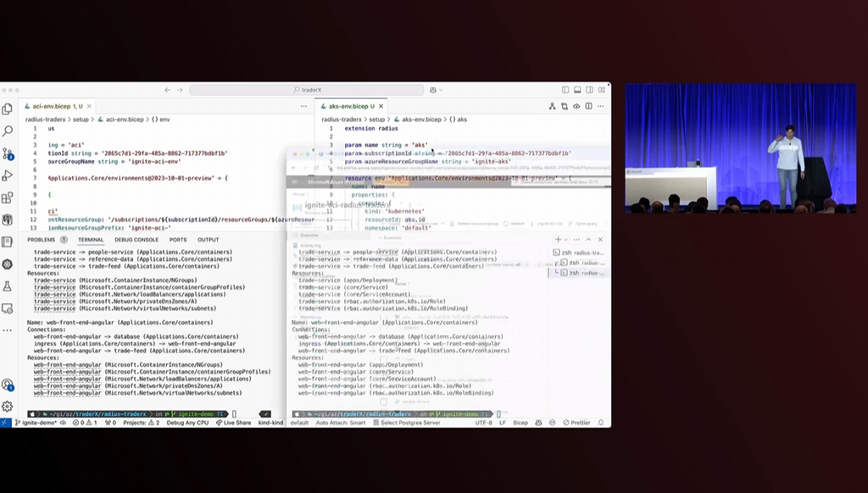Open the Manage gear settings icon
The height and width of the screenshot is (493, 868).
[x=8, y=406]
